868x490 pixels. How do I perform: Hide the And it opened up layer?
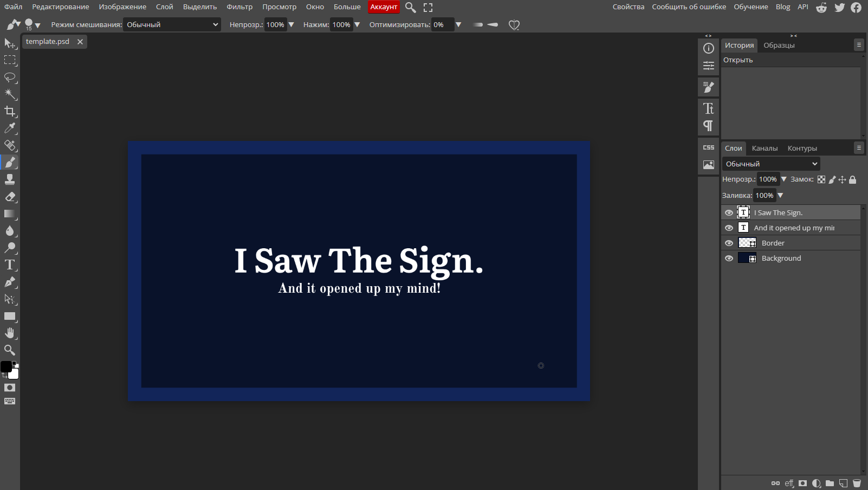[x=729, y=228]
